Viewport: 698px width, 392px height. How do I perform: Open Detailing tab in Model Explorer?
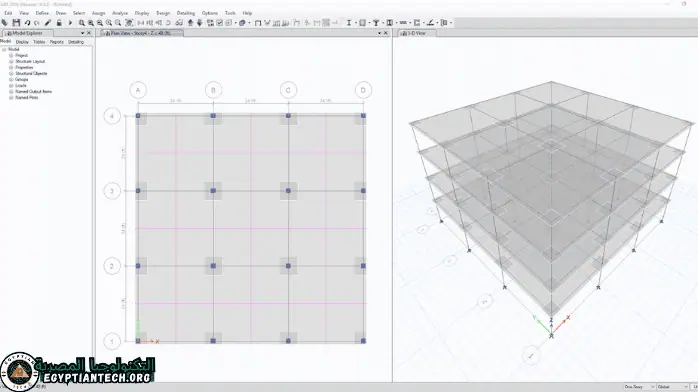pos(76,42)
